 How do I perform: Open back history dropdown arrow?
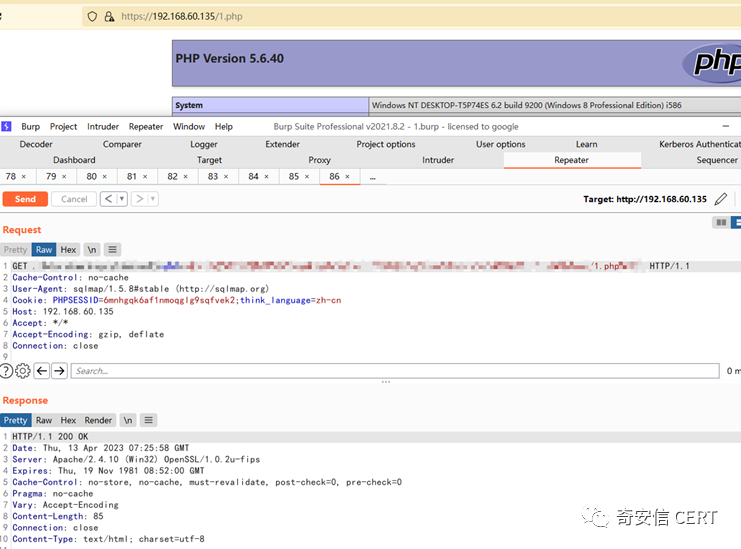pyautogui.click(x=122, y=199)
